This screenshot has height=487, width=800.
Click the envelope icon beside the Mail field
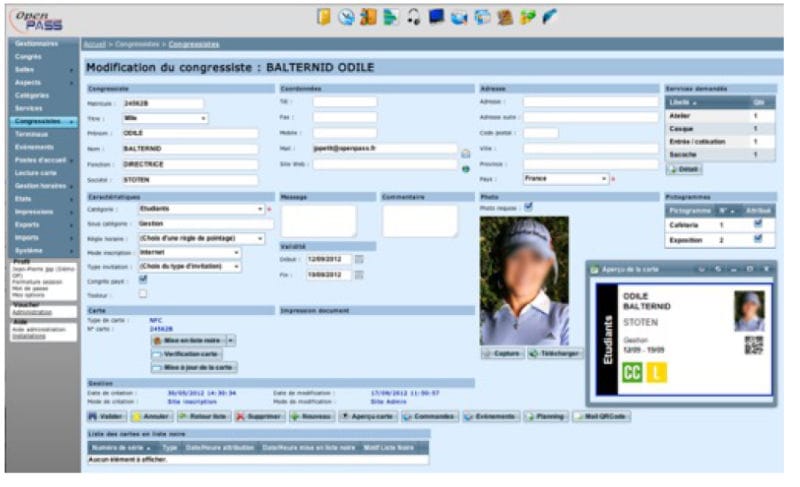coord(466,153)
